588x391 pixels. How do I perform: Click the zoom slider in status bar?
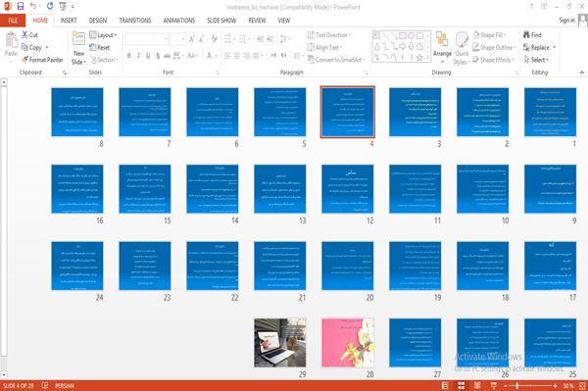point(530,386)
